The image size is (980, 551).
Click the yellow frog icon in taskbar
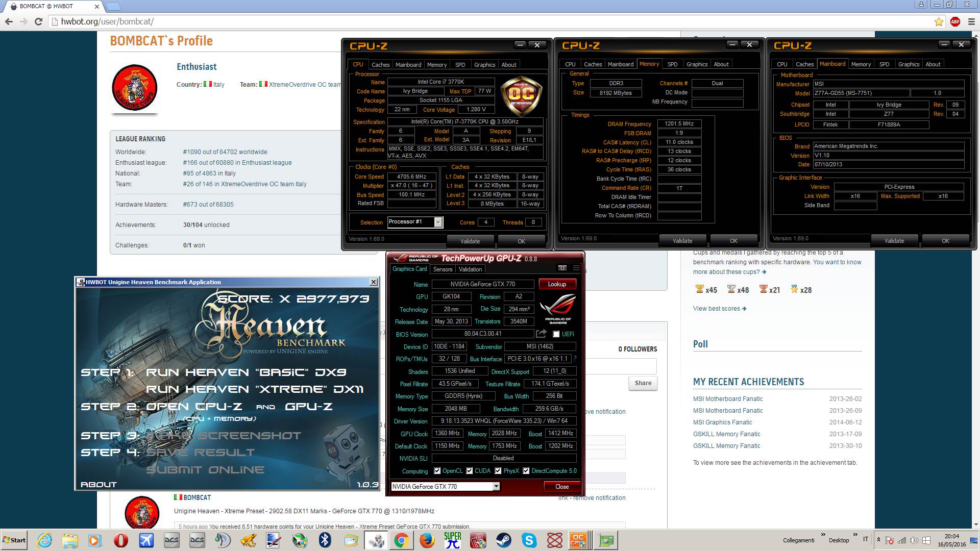249,540
